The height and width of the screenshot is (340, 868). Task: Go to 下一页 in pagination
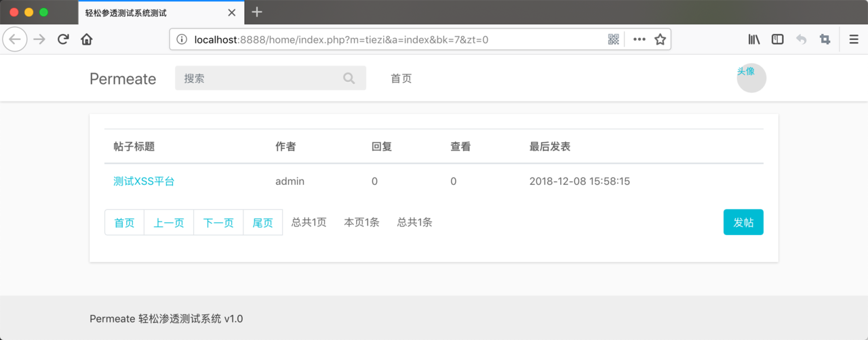(x=218, y=222)
